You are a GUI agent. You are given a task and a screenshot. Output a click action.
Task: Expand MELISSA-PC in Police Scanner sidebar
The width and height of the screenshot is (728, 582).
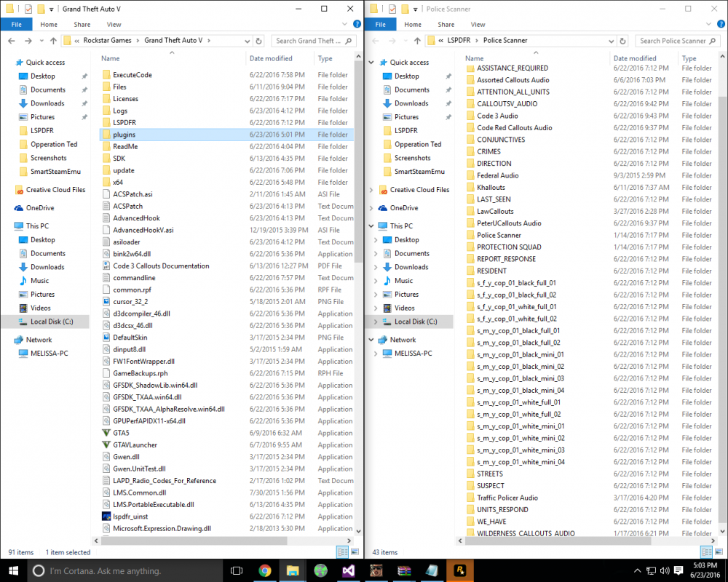(376, 353)
